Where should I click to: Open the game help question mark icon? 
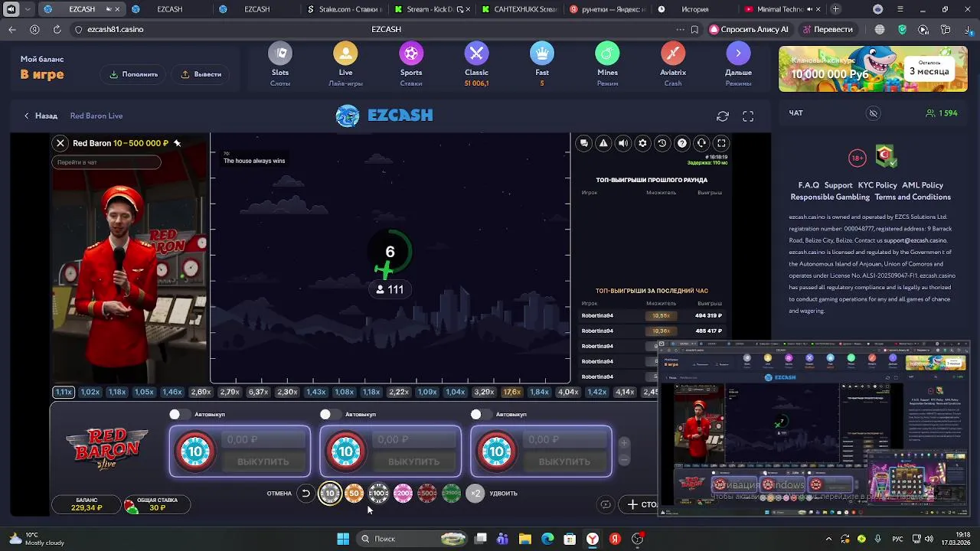point(682,143)
